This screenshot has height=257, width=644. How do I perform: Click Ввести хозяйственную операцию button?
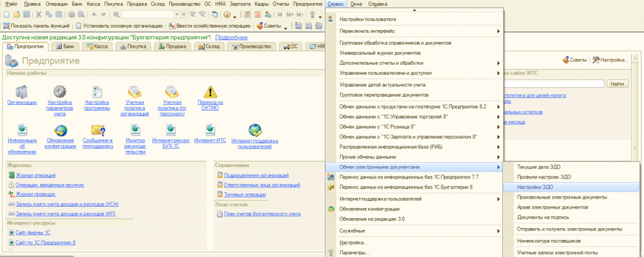tap(210, 26)
